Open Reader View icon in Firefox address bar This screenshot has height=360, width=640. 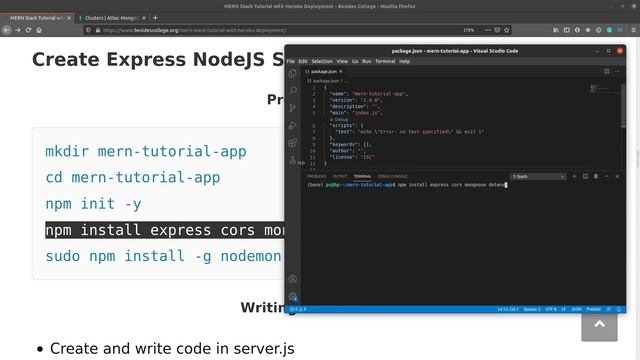click(x=497, y=30)
